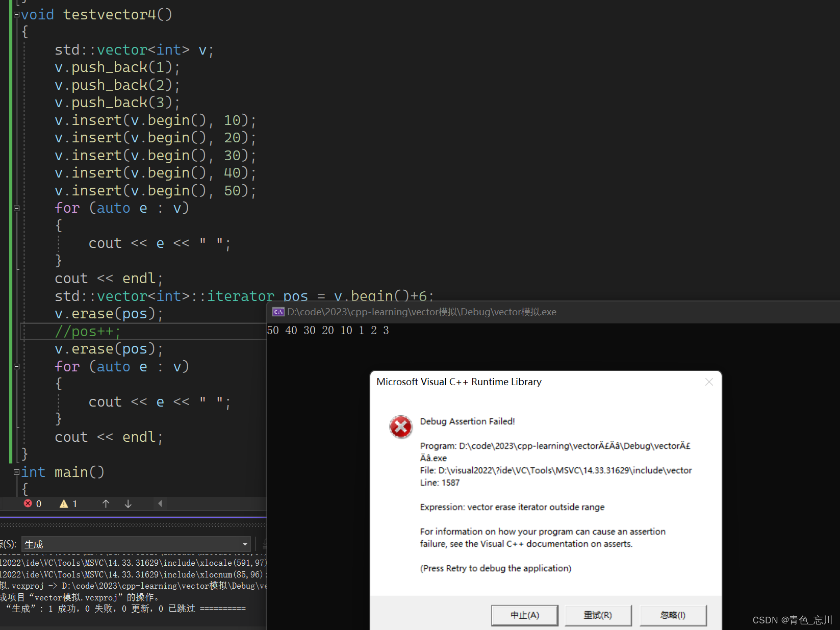Click the console output line 50 40 30

(328, 331)
